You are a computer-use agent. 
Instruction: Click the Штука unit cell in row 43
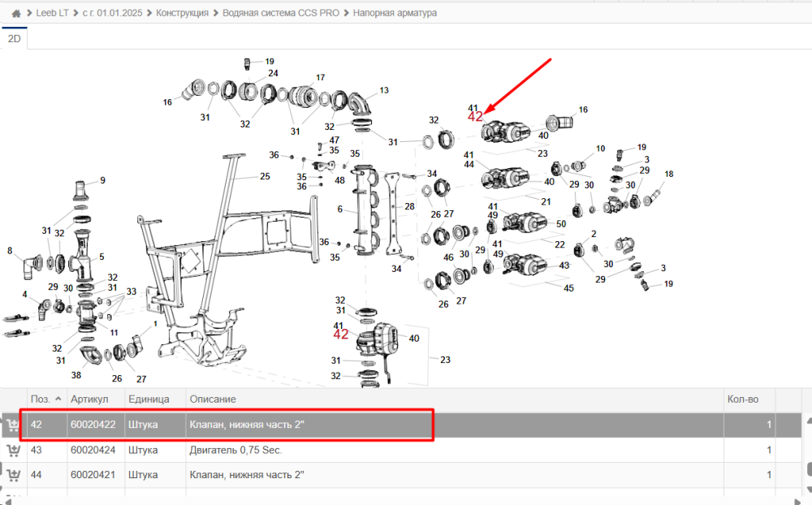[x=143, y=450]
